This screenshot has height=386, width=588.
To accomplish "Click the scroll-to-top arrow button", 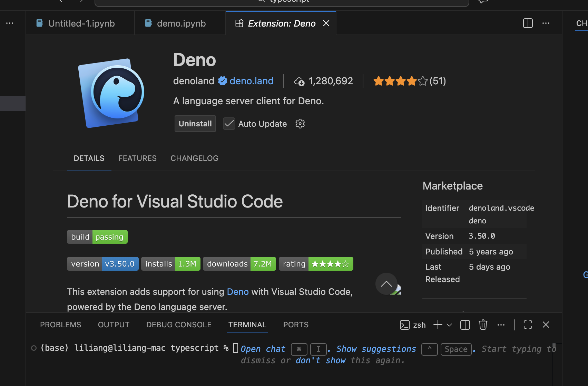I will coord(386,284).
